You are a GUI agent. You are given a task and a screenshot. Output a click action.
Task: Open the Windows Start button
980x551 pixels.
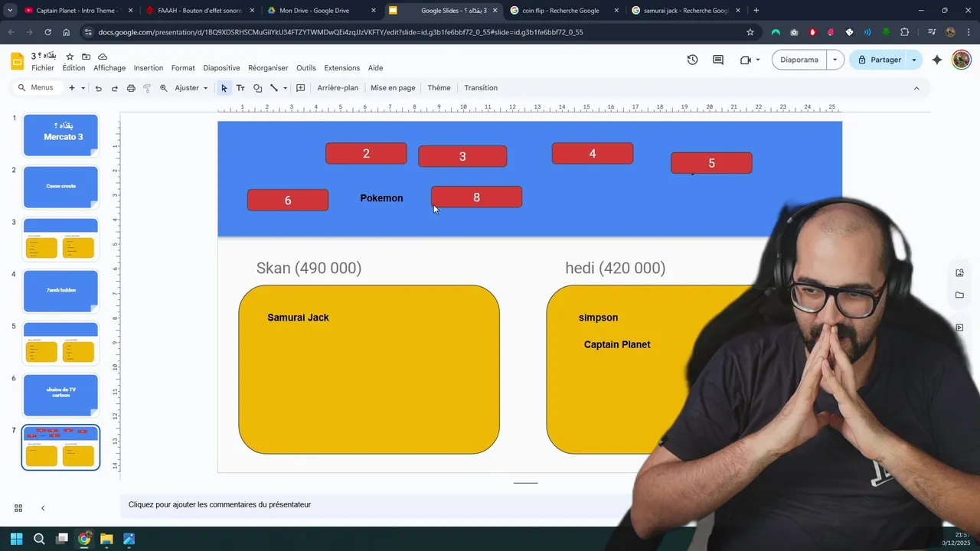17,539
